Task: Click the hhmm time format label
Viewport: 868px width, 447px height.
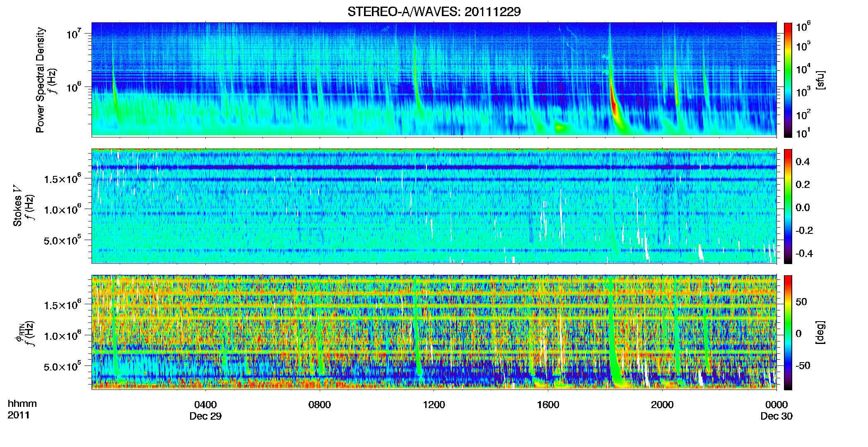Action: (22, 404)
